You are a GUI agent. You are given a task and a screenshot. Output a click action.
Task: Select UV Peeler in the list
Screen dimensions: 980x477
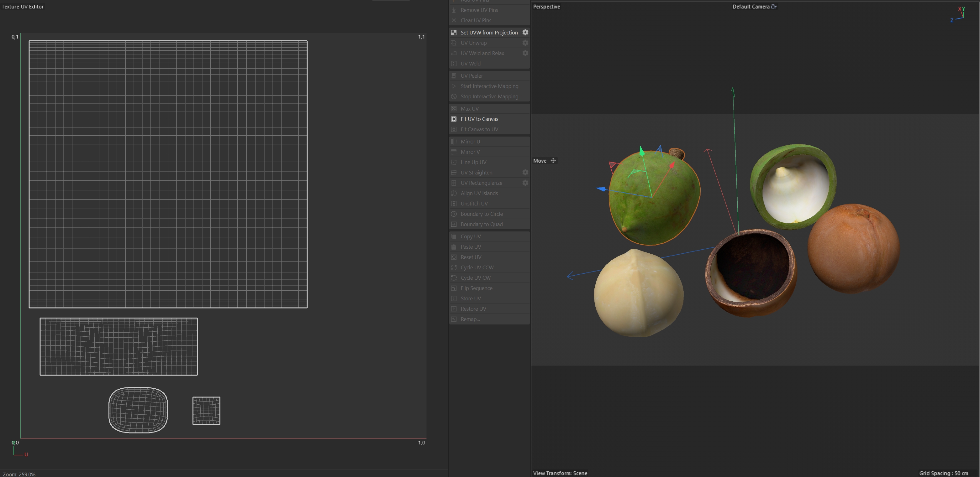click(x=472, y=75)
